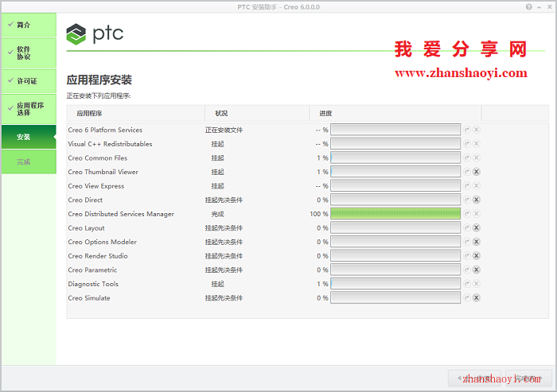
Task: Click retry icon for Creo 6 Platform Services
Action: point(467,130)
